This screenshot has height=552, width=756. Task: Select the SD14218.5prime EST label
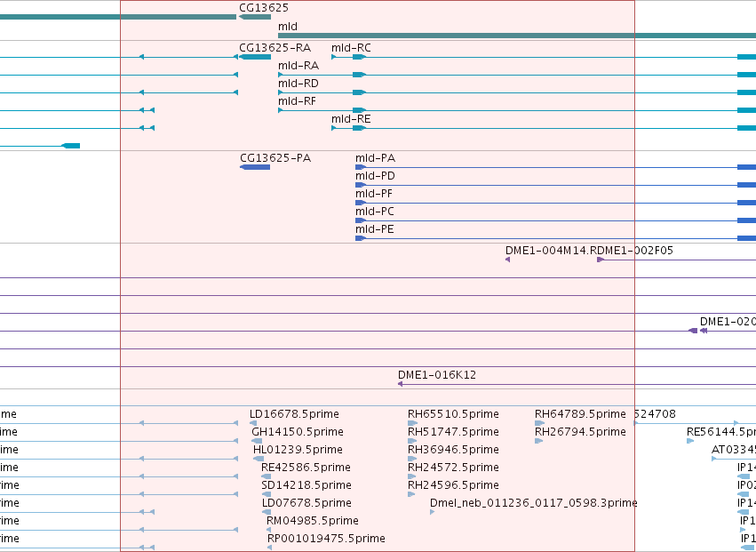click(x=306, y=485)
